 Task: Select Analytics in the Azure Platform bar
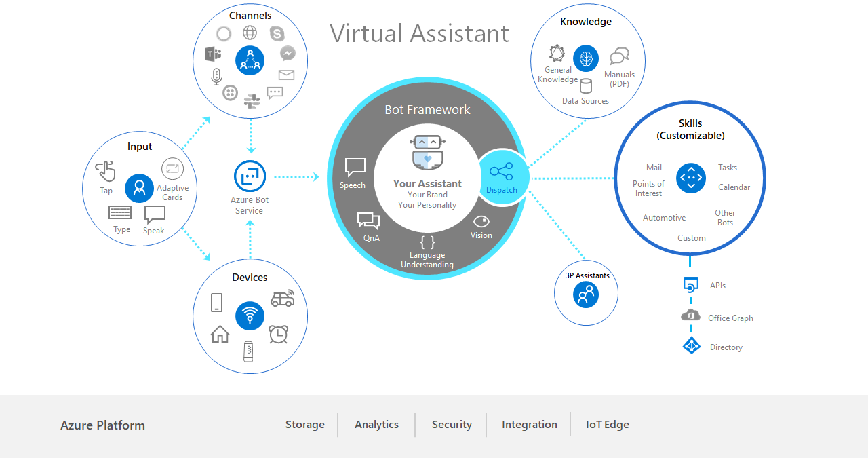376,425
